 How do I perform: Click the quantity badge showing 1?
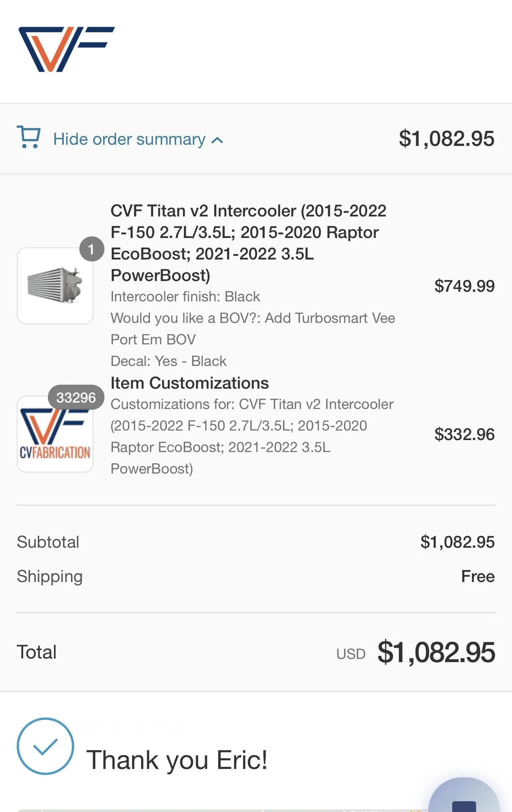click(x=91, y=249)
